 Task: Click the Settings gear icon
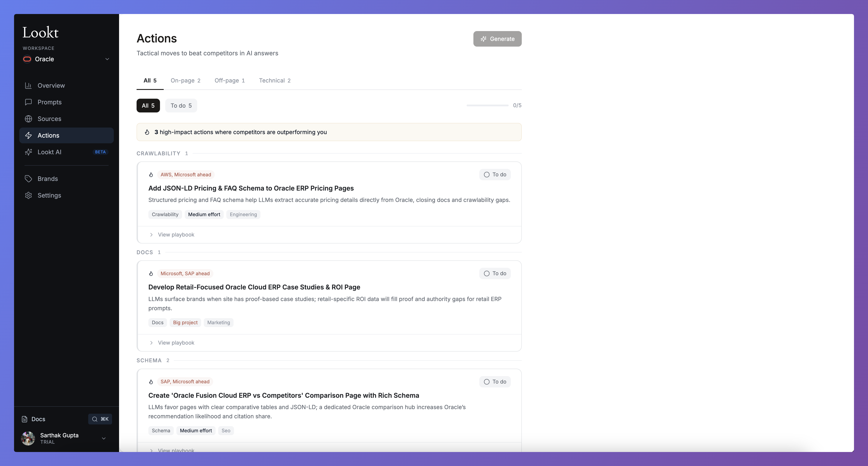[28, 195]
